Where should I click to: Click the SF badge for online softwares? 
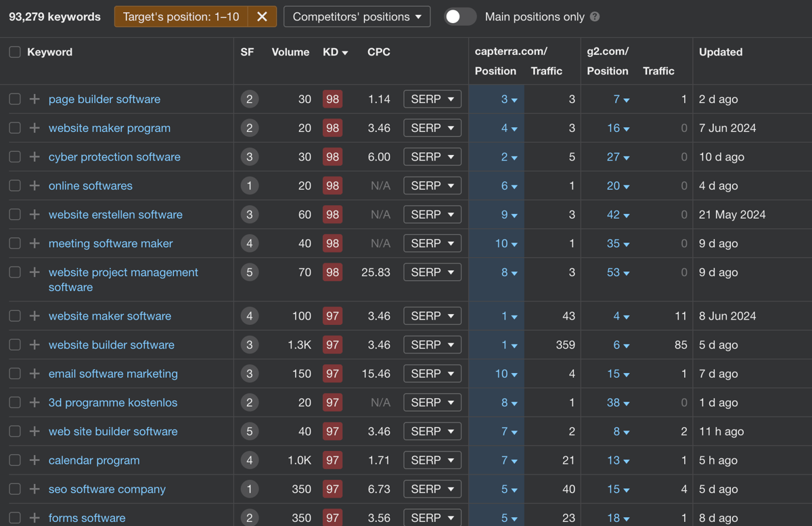[249, 186]
